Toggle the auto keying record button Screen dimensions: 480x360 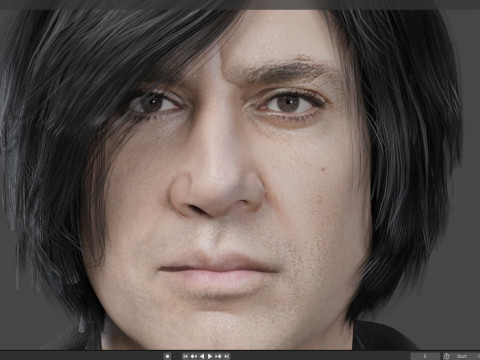(167, 356)
